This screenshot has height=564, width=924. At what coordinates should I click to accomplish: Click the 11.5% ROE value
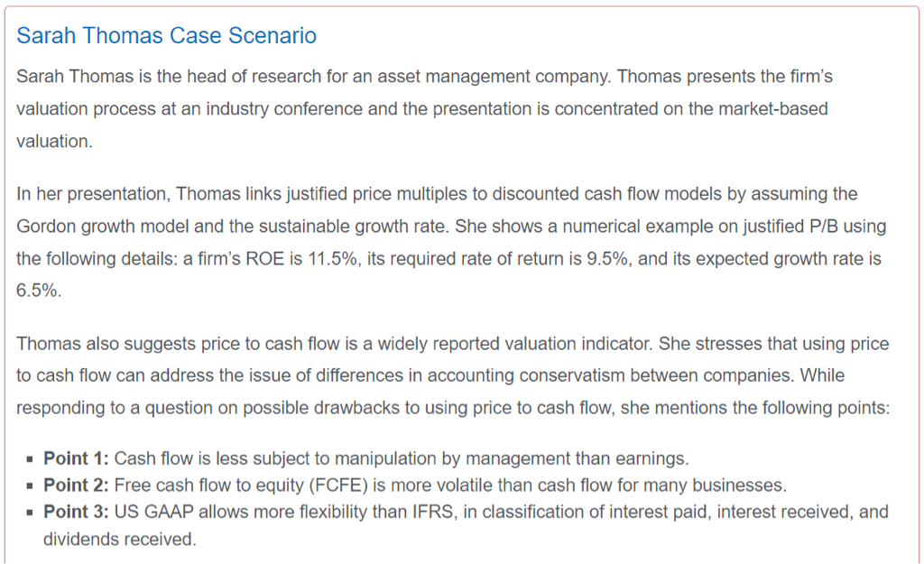click(x=334, y=259)
